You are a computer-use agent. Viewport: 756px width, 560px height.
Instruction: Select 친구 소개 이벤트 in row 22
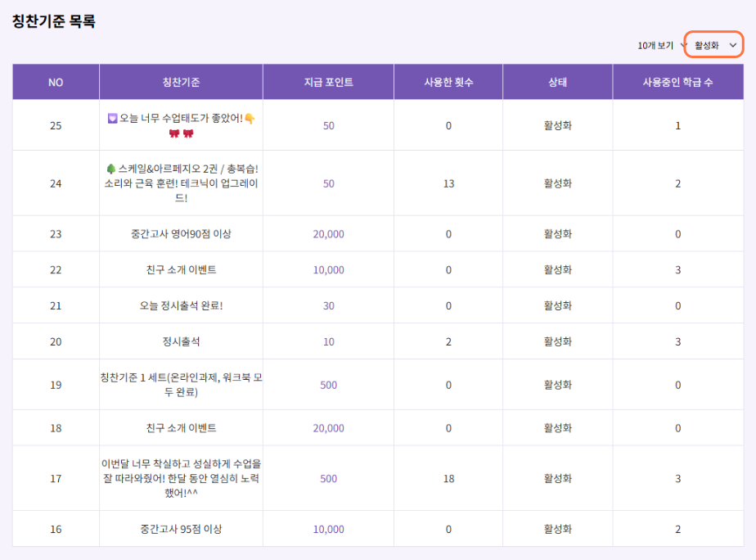coord(181,269)
